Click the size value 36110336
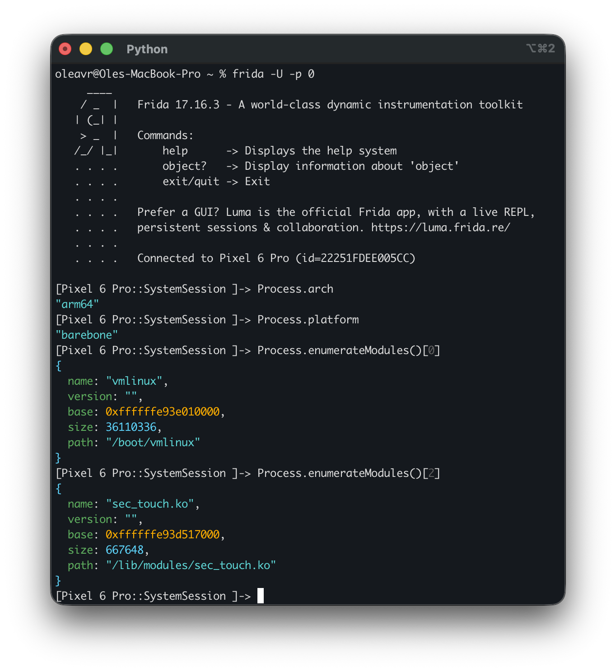Screen dimensions: 616x672 coord(131,427)
